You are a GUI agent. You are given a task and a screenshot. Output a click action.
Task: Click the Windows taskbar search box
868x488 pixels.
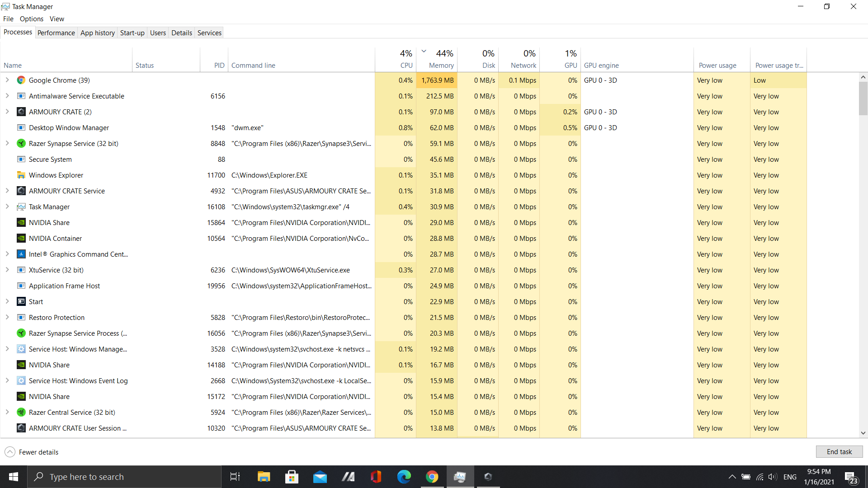124,477
